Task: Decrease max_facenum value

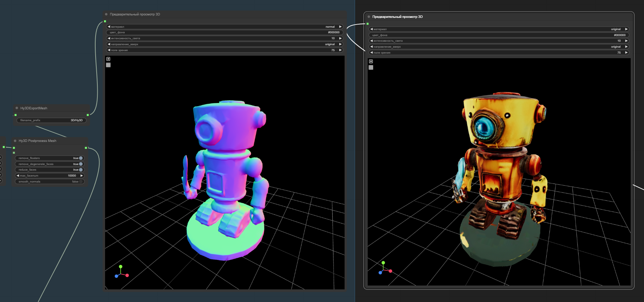Action: (x=18, y=176)
